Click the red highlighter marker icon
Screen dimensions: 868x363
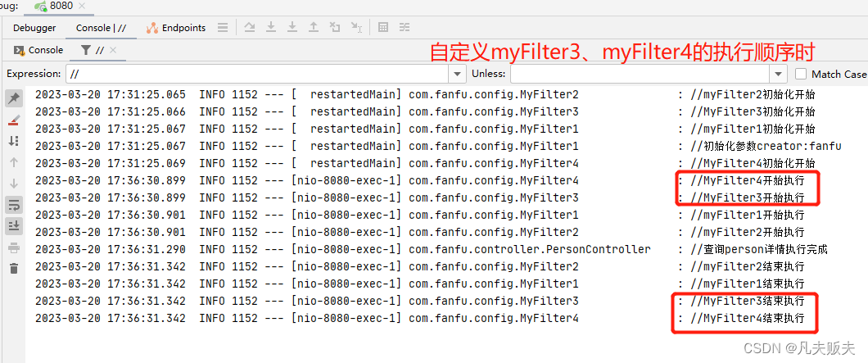(14, 120)
